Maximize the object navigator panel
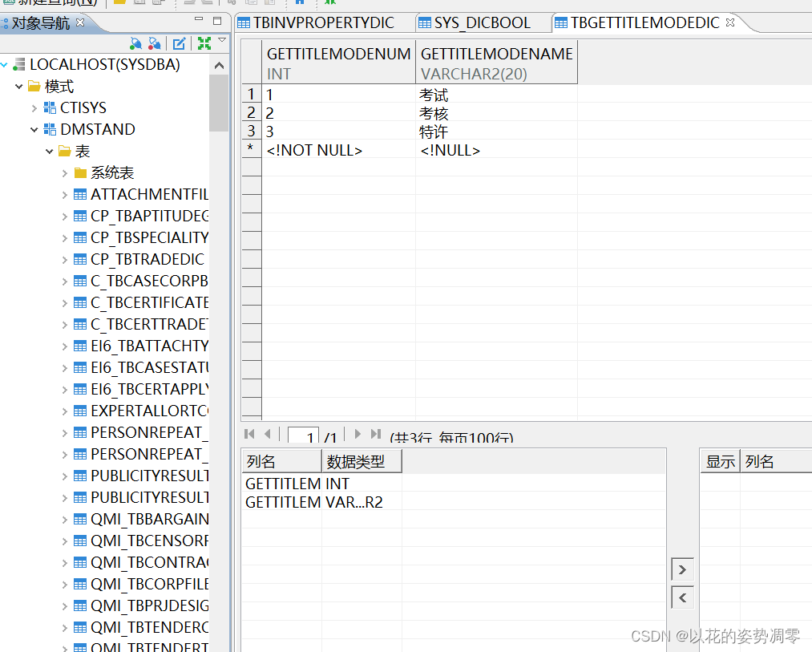Screen dimensions: 812x652 click(x=217, y=21)
